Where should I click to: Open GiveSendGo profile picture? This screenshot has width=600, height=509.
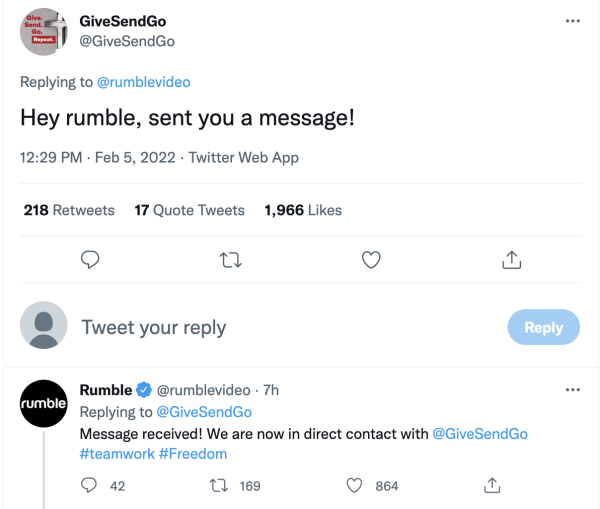tap(44, 30)
